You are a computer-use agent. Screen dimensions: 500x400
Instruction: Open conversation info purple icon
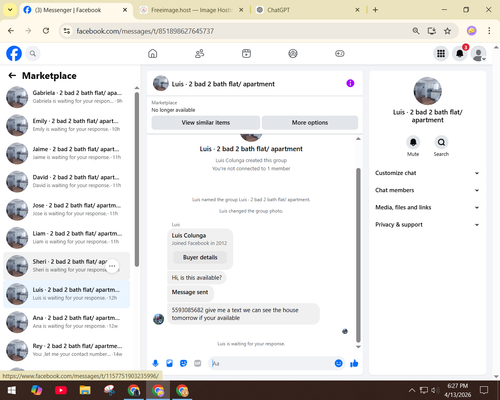tap(350, 83)
